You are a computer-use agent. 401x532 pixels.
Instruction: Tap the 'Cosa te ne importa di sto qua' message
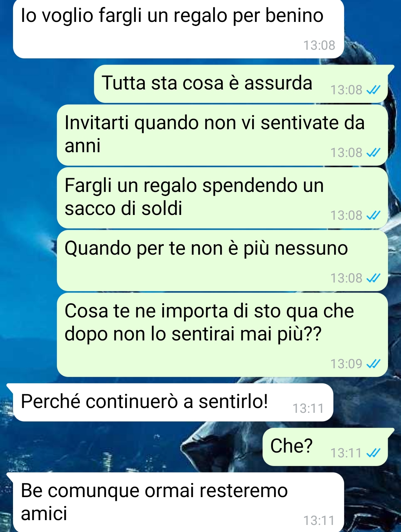[222, 335]
